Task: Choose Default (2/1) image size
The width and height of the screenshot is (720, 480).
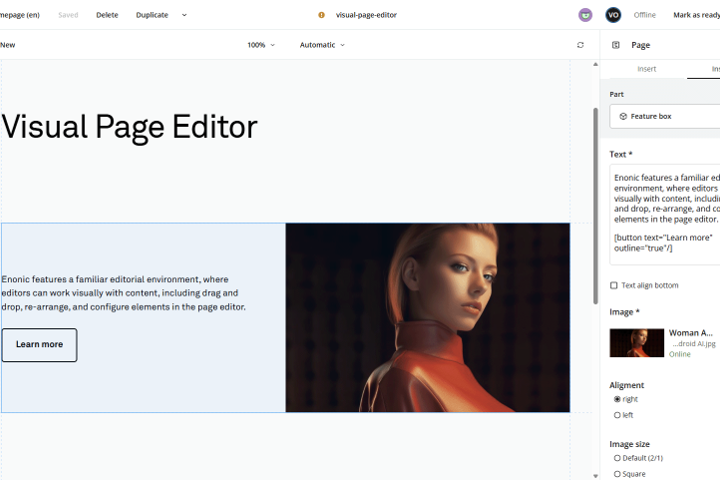Action: click(617, 458)
